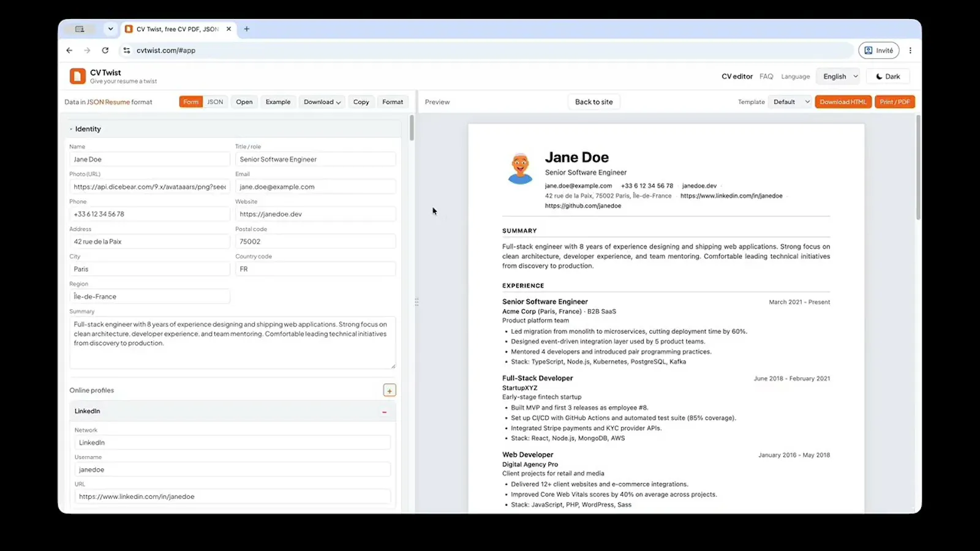Go back with the browser back arrow
The width and height of the screenshot is (980, 551).
69,50
